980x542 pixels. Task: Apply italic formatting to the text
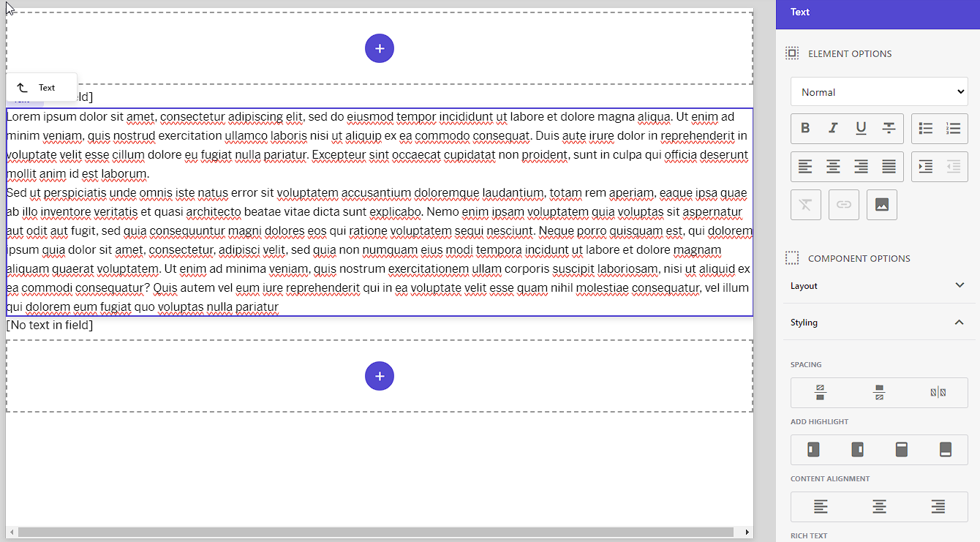point(833,128)
